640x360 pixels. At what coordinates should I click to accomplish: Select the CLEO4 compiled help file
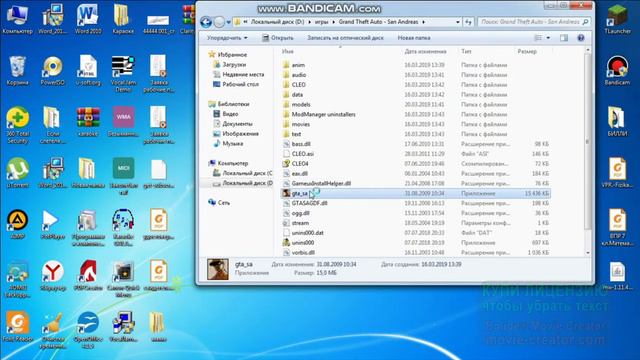tap(300, 164)
